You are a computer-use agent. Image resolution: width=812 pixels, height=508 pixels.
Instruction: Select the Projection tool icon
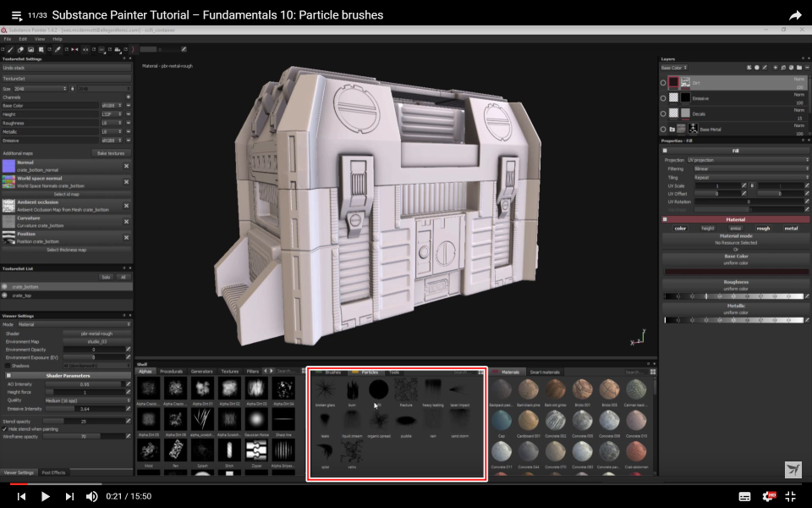[x=30, y=49]
